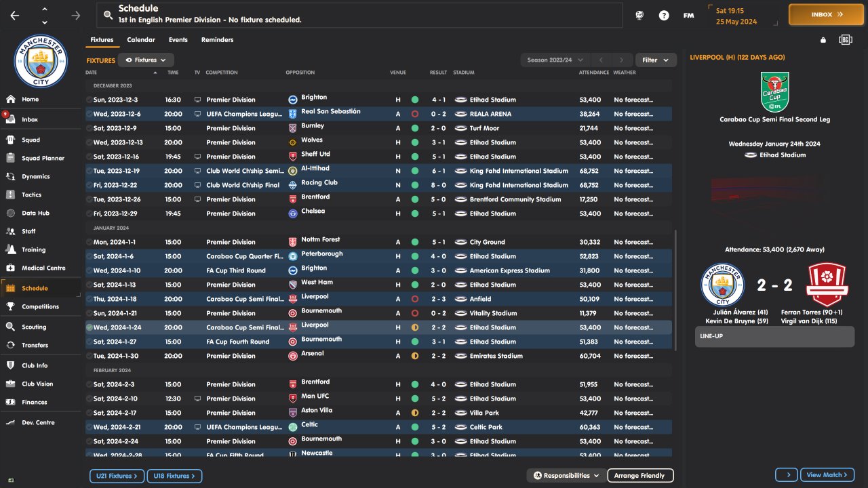The width and height of the screenshot is (868, 488).
Task: Click the Arrange Friendly button
Action: (x=639, y=476)
